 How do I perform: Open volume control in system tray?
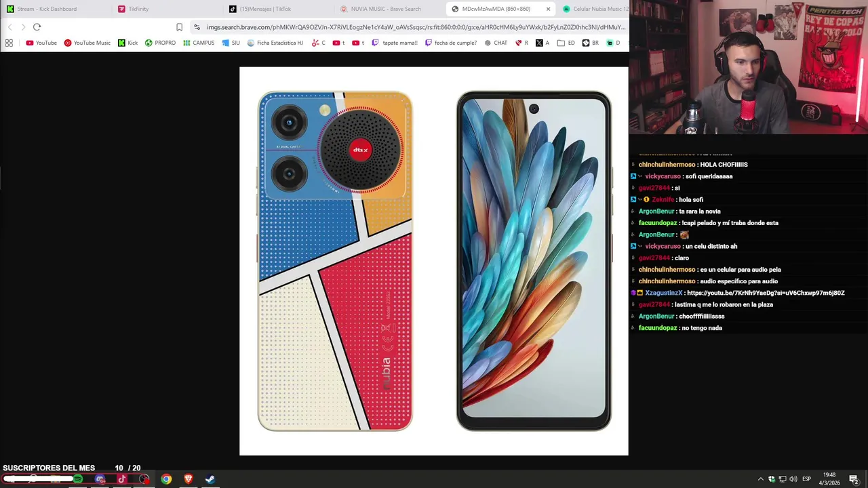pos(793,479)
